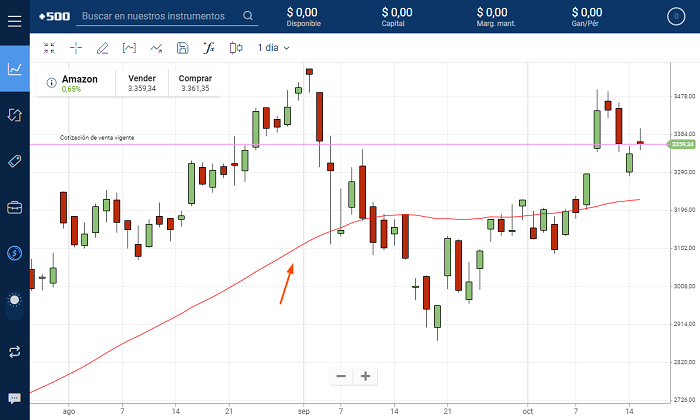Click the 2820,00 price axis label
Viewport: 700px width, 420px height.
tap(684, 362)
